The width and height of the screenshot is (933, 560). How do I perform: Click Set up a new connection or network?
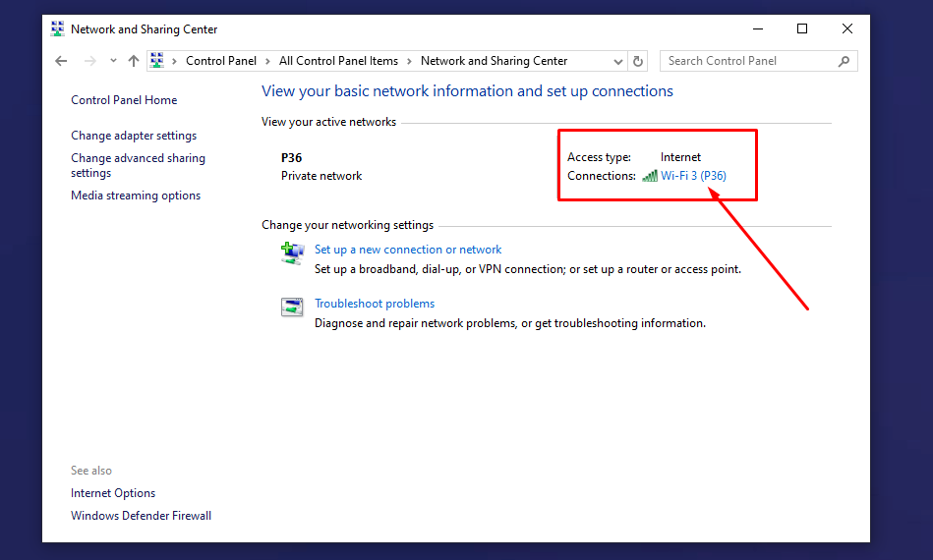click(x=408, y=250)
